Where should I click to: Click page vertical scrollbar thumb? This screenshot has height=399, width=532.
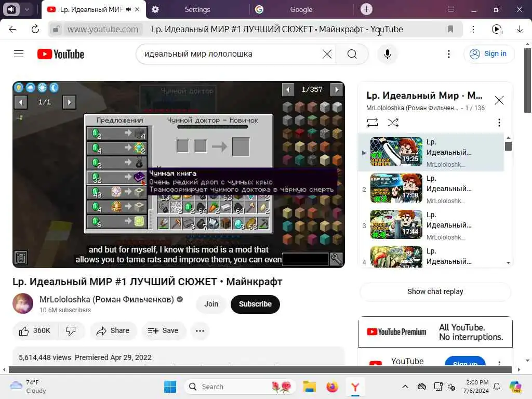point(527,81)
